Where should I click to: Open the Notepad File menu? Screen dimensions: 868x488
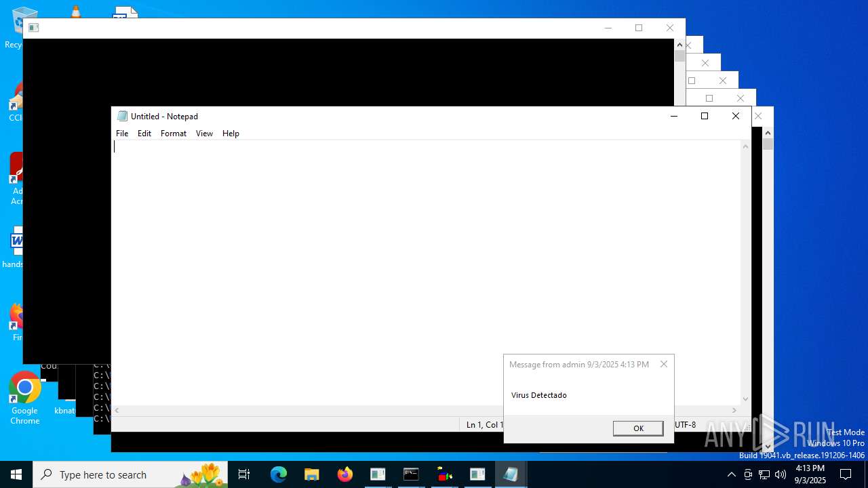(x=122, y=134)
